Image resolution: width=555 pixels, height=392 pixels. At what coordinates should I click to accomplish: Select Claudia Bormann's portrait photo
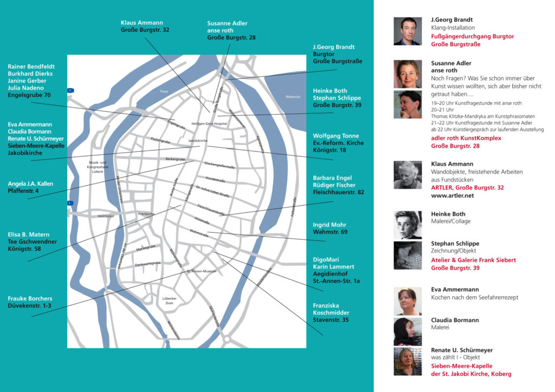(408, 331)
